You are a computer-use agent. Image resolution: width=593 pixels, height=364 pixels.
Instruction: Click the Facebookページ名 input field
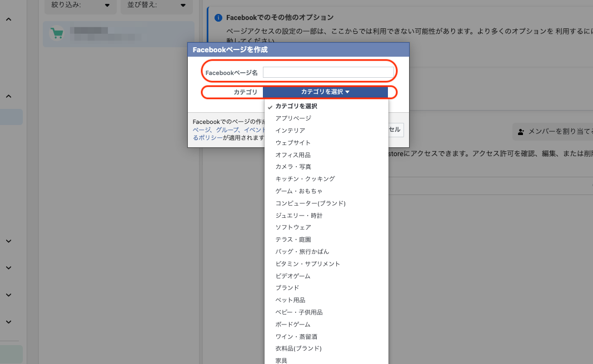(x=328, y=72)
